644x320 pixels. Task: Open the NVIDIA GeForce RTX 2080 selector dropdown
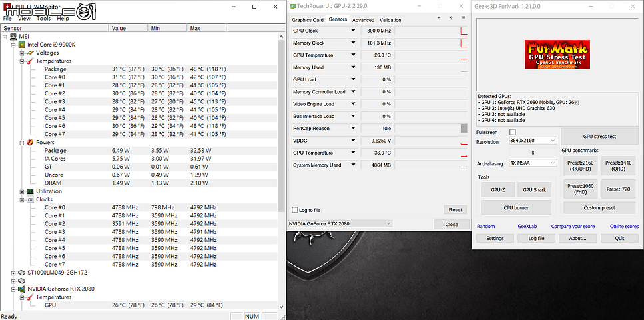tap(340, 224)
